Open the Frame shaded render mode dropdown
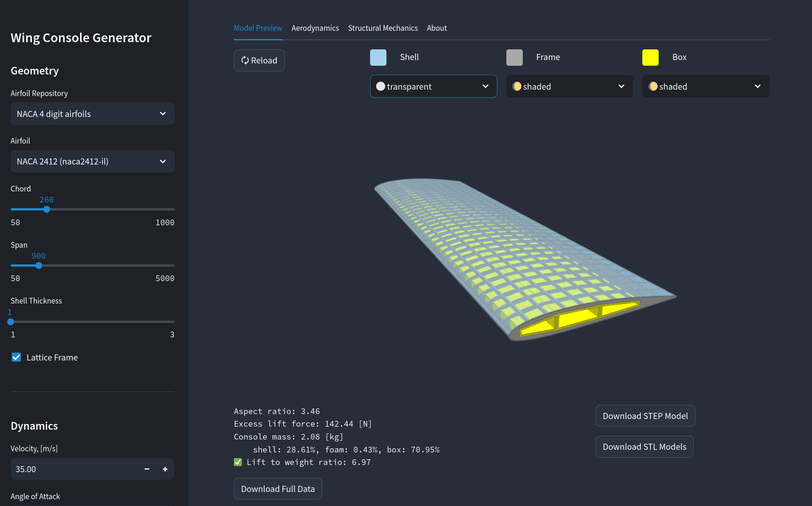The image size is (812, 506). (569, 86)
